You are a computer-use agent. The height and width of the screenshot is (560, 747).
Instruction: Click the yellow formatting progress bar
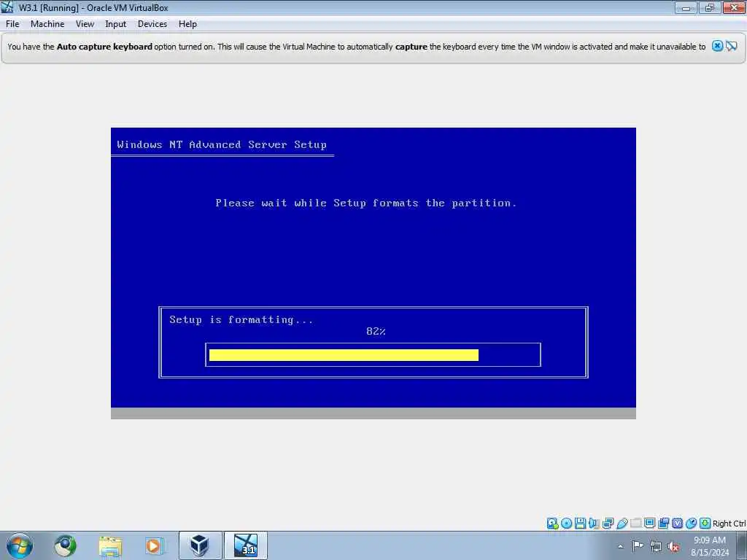click(x=344, y=355)
